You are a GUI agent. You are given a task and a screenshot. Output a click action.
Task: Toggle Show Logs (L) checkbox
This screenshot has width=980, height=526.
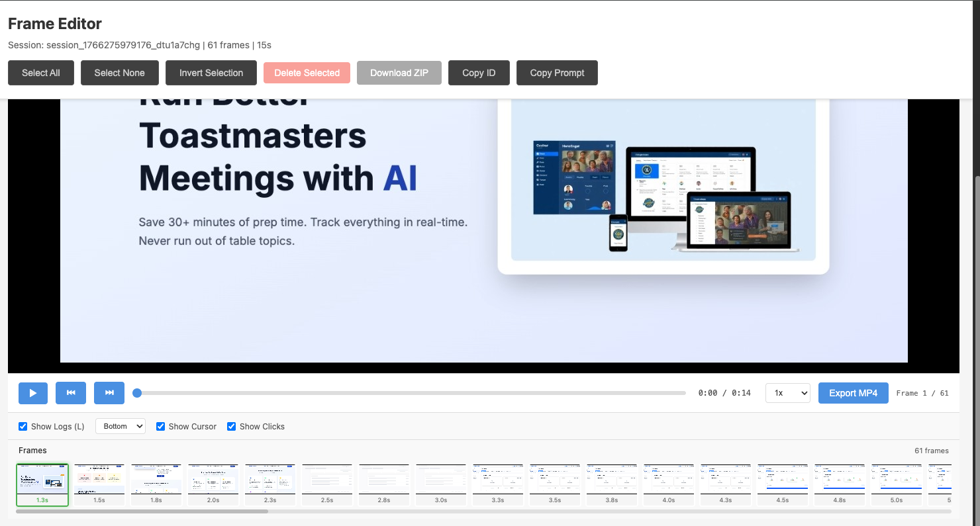(x=23, y=427)
